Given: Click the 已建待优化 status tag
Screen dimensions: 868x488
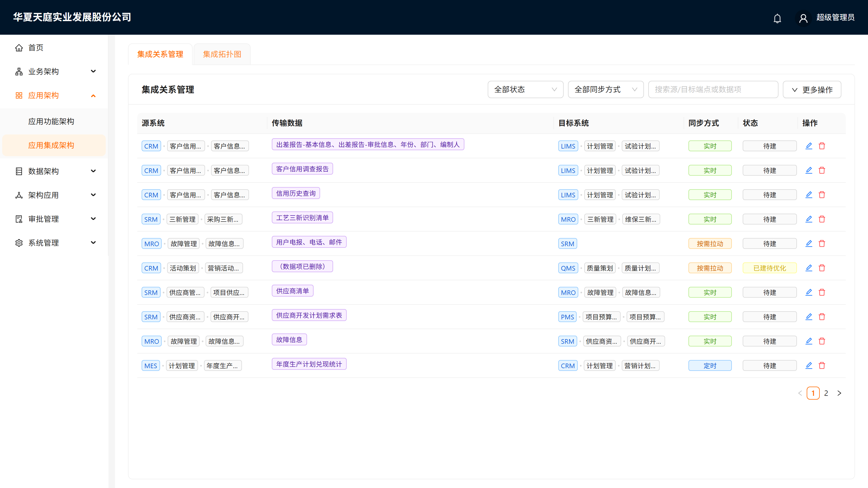Looking at the screenshot, I should point(769,268).
